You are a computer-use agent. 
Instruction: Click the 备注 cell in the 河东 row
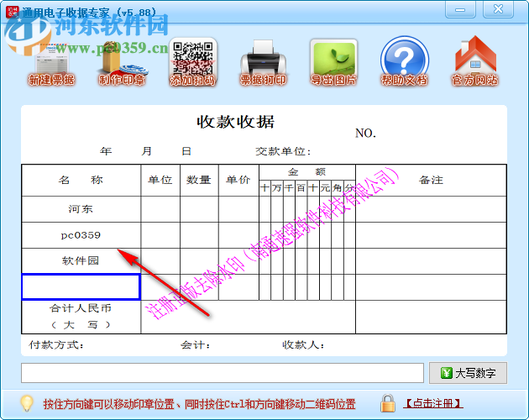tap(431, 209)
